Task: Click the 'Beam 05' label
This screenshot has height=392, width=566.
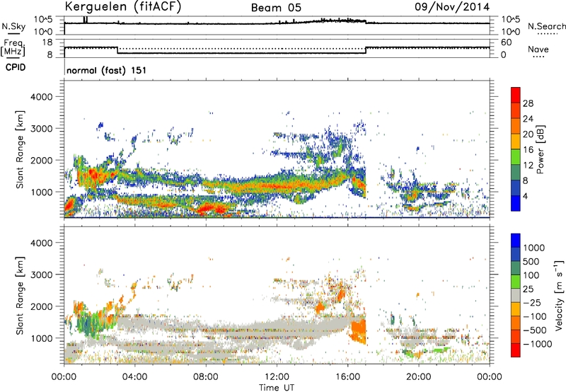Action: 276,8
